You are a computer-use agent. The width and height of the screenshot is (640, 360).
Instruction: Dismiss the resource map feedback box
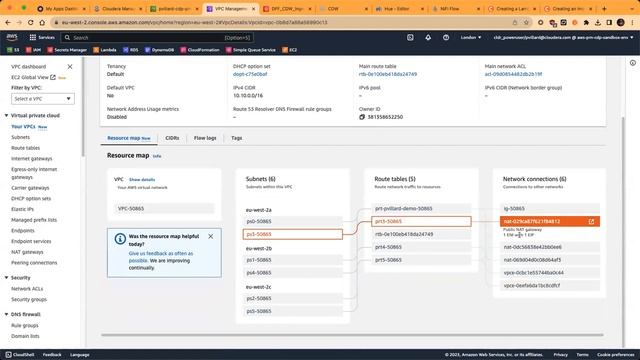(211, 236)
